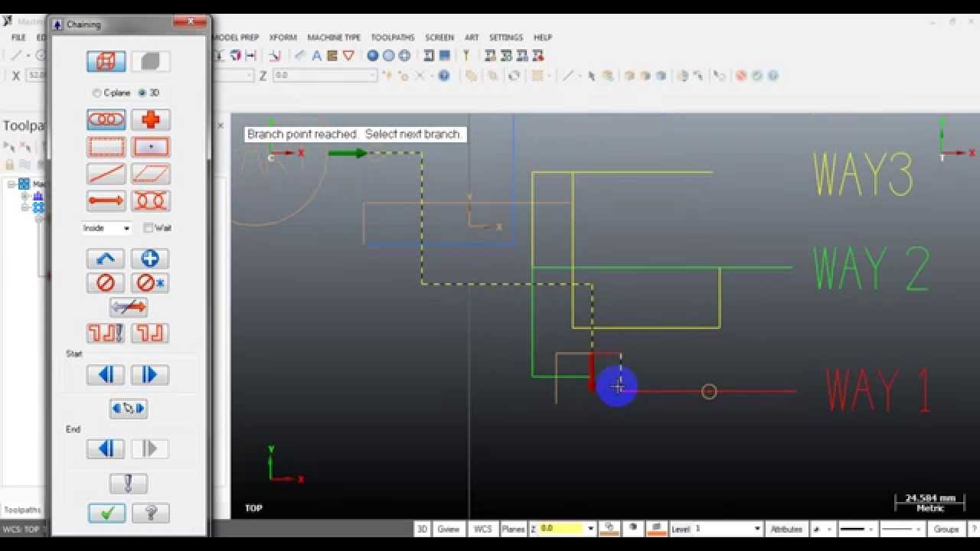Open the FILE menu
The image size is (980, 551).
click(18, 37)
